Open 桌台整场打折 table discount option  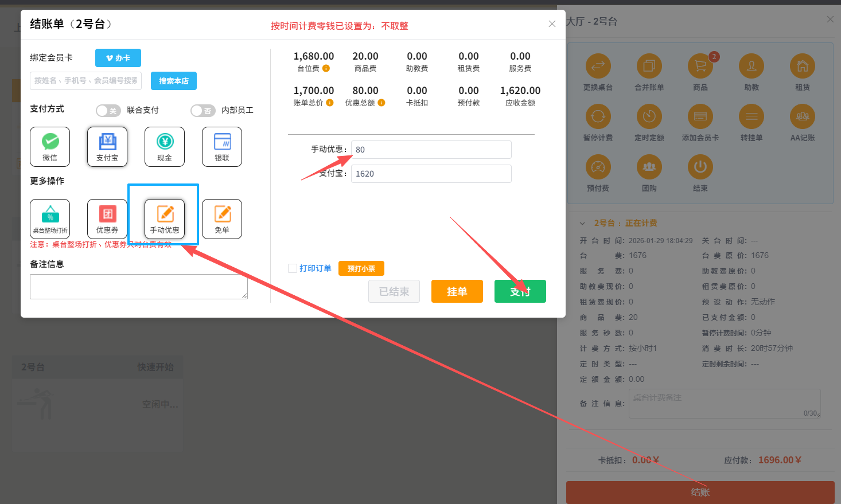tap(50, 218)
